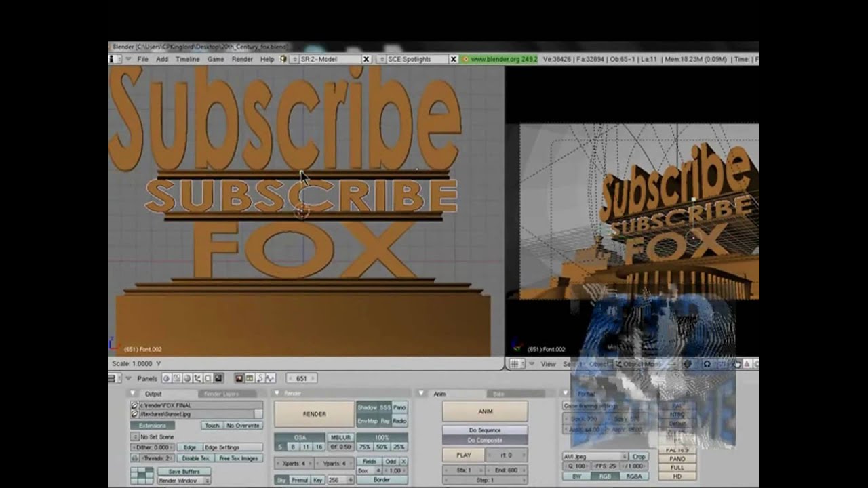Click the Save Buffers button
Viewport: 868px width, 488px height.
tap(184, 472)
